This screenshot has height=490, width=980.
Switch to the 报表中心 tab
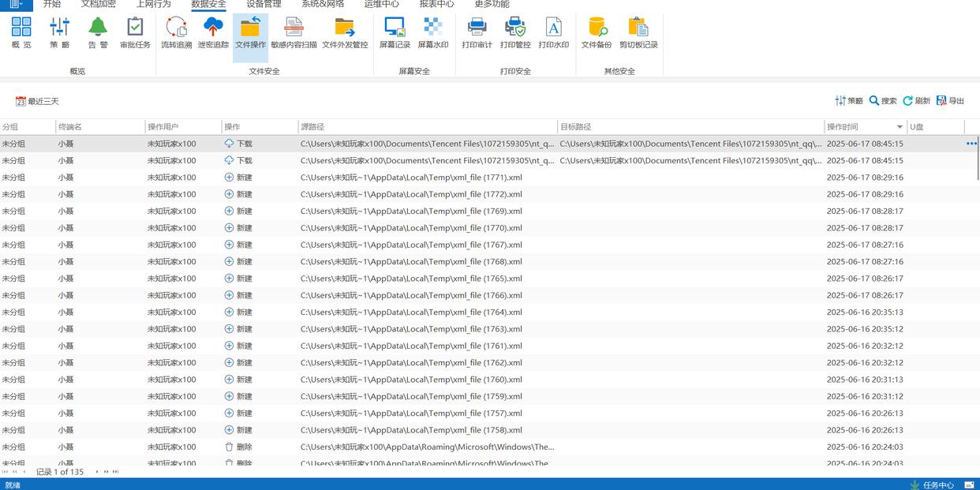(436, 5)
